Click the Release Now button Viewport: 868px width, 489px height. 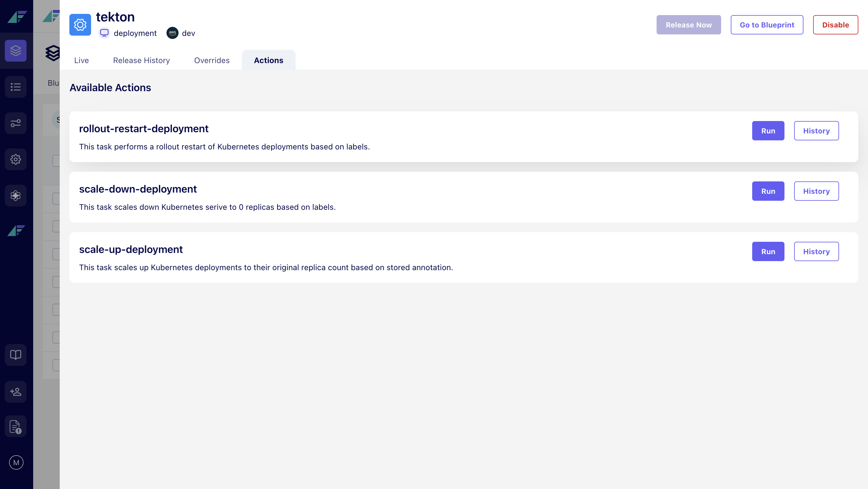pyautogui.click(x=689, y=25)
